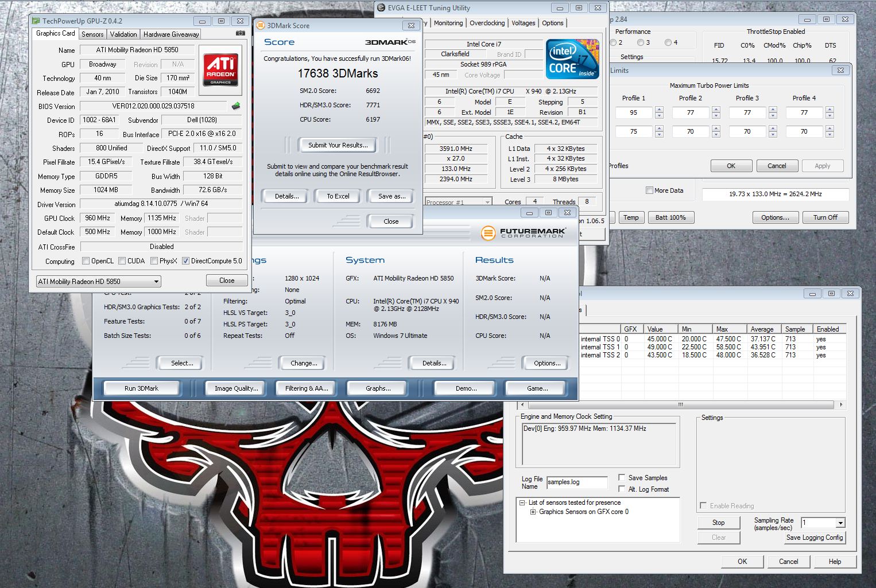Click the sensor table horizontal scrollbar
This screenshot has height=588, width=876.
[681, 404]
